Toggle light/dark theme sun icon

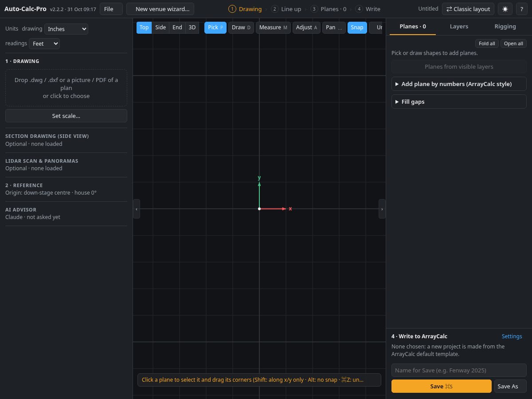(505, 9)
